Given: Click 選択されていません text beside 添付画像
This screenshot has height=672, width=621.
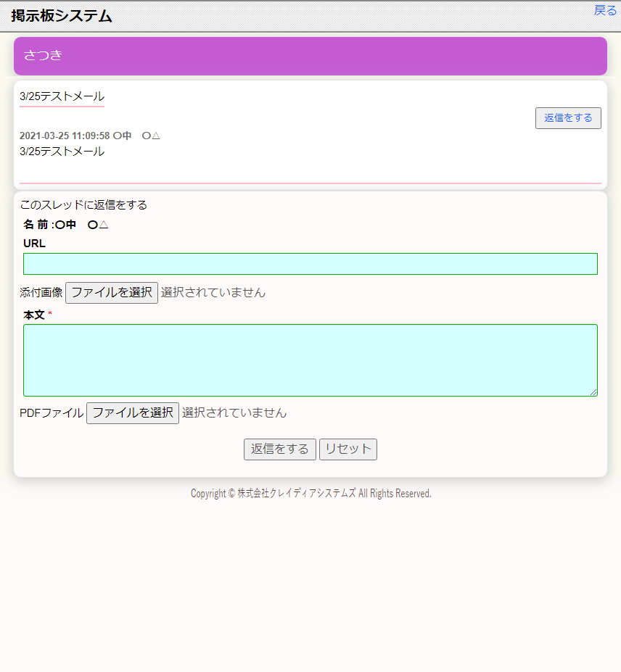Looking at the screenshot, I should [213, 293].
